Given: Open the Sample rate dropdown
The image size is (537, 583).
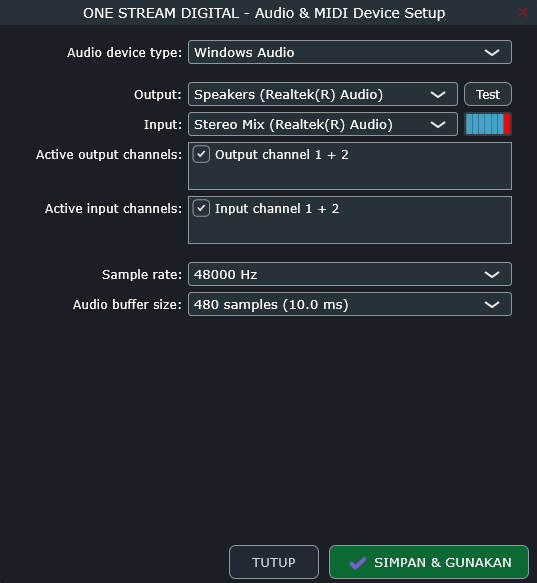Looking at the screenshot, I should coord(350,274).
